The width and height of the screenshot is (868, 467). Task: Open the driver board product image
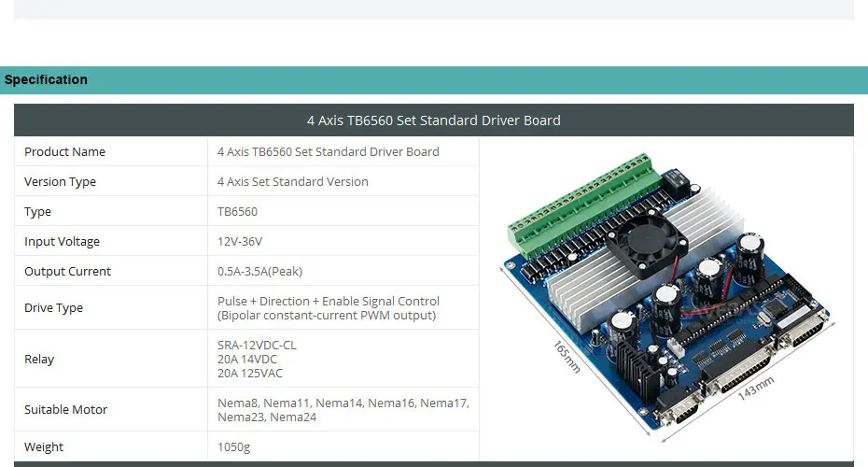click(x=666, y=298)
